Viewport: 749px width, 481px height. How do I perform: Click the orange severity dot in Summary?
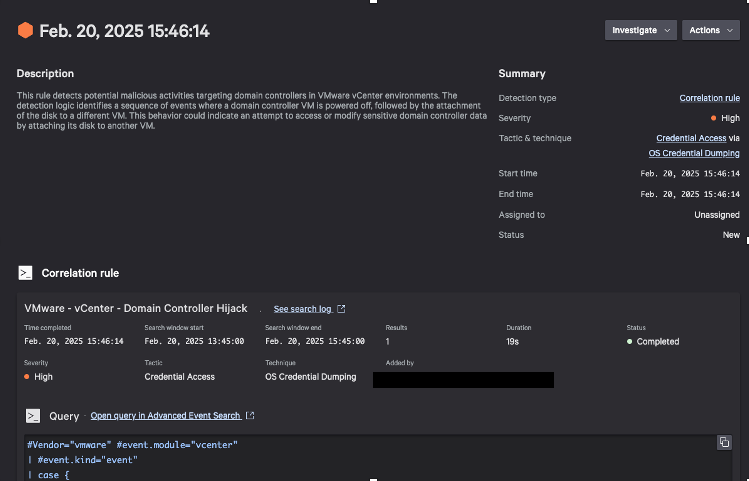pos(712,118)
